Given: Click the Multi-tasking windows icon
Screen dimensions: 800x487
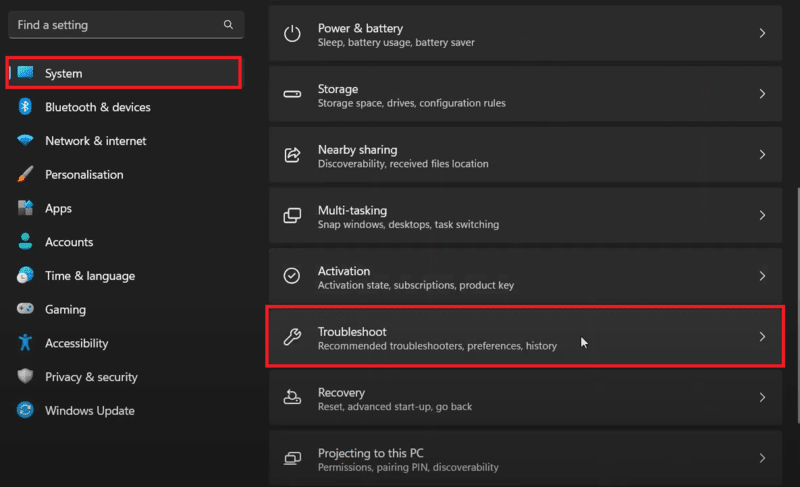Looking at the screenshot, I should click(292, 216).
